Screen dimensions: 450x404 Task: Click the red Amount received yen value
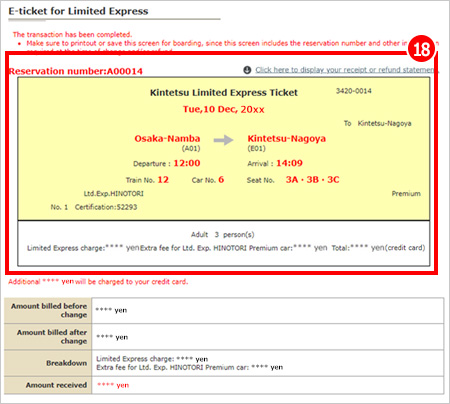click(x=113, y=385)
